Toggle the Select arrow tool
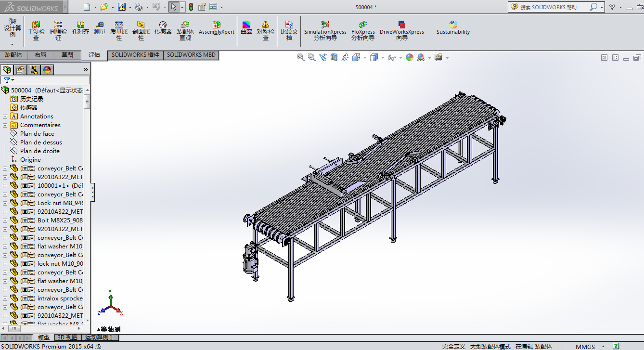The height and width of the screenshot is (350, 644). [x=174, y=7]
